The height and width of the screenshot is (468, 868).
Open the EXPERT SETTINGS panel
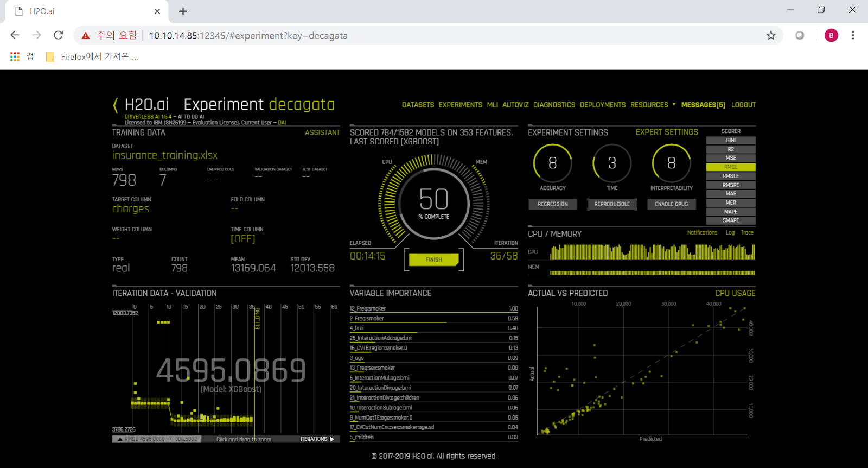pyautogui.click(x=667, y=132)
